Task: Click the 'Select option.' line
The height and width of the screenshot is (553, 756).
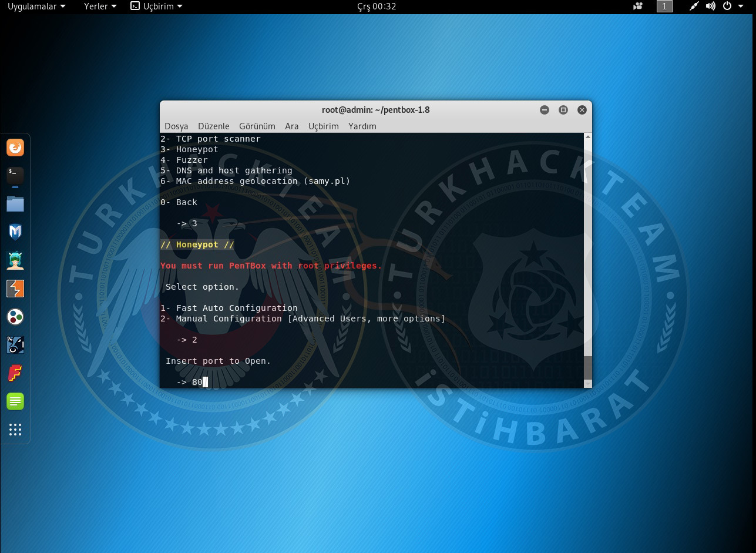Action: pos(203,287)
